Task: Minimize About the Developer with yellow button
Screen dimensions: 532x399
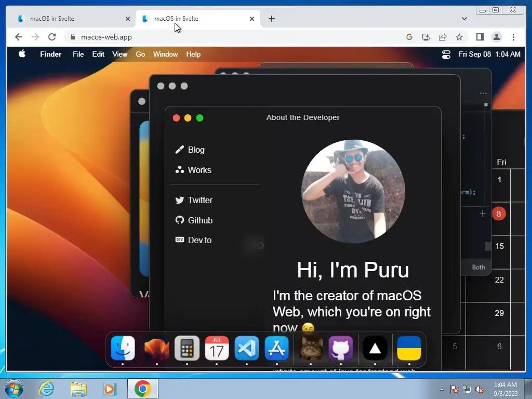Action: pos(188,118)
